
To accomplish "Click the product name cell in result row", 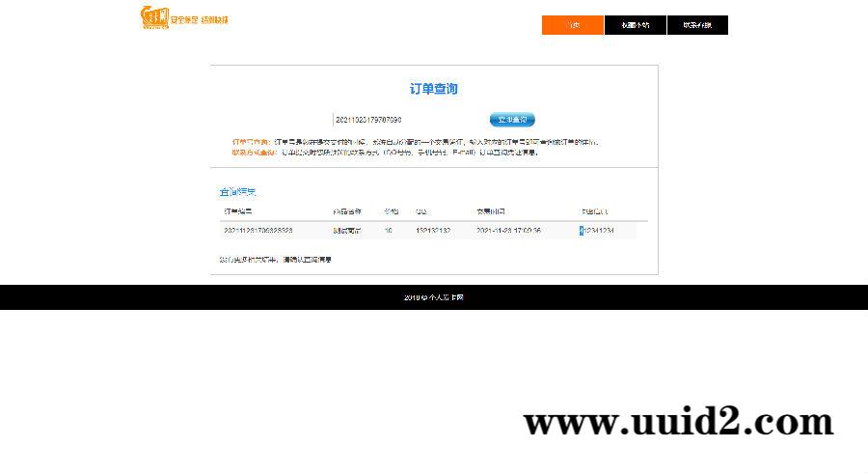I will [347, 231].
